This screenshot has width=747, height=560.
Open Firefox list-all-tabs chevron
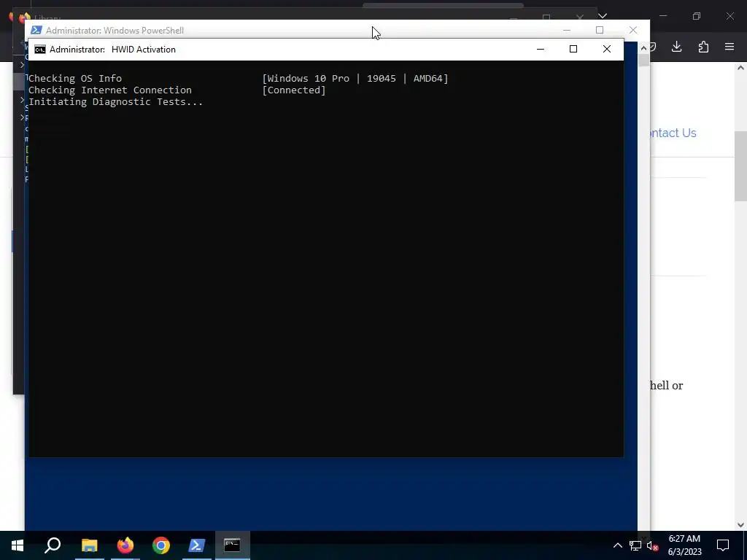click(603, 16)
